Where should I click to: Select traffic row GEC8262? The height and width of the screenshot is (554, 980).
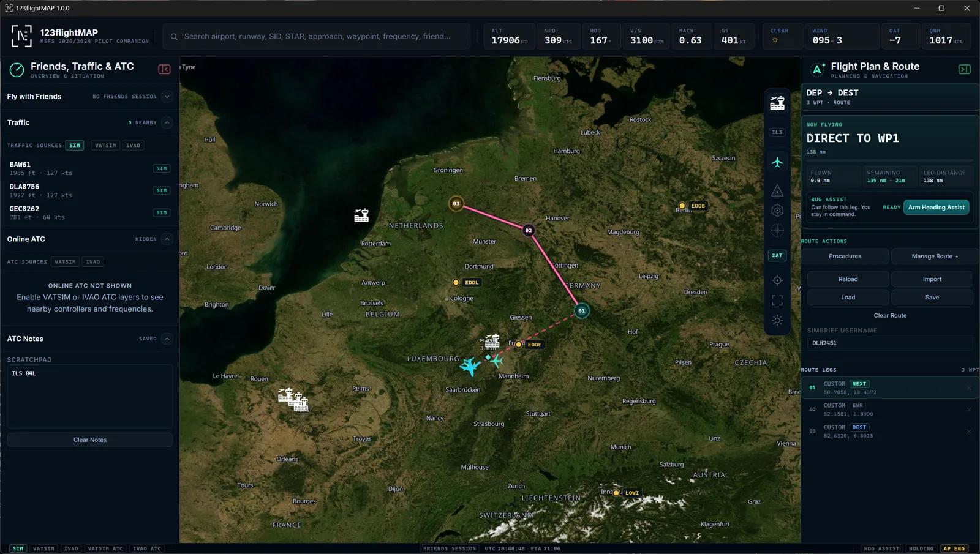click(x=90, y=213)
